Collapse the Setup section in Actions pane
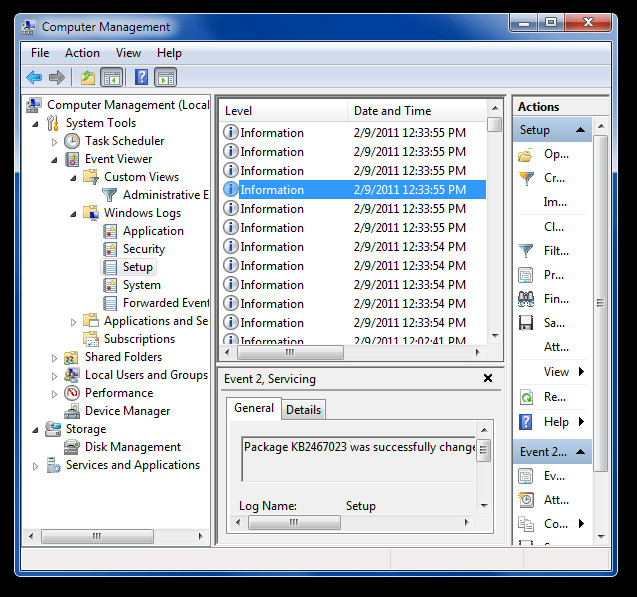 [x=581, y=130]
